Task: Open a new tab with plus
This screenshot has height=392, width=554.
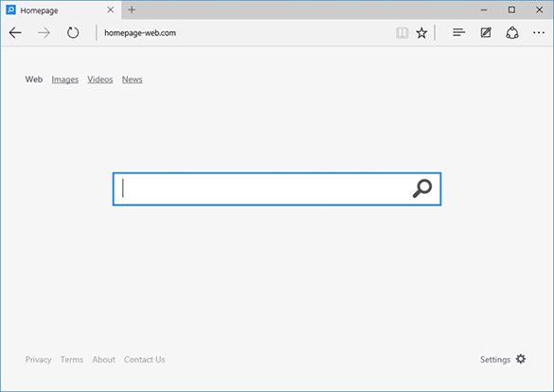Action: click(132, 9)
